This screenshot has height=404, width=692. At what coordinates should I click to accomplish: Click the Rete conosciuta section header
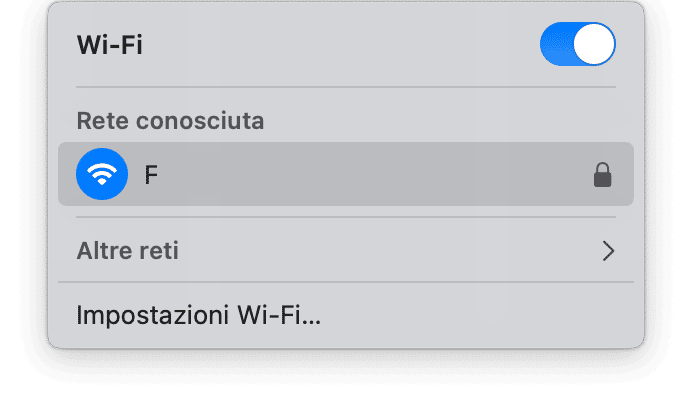pyautogui.click(x=170, y=122)
